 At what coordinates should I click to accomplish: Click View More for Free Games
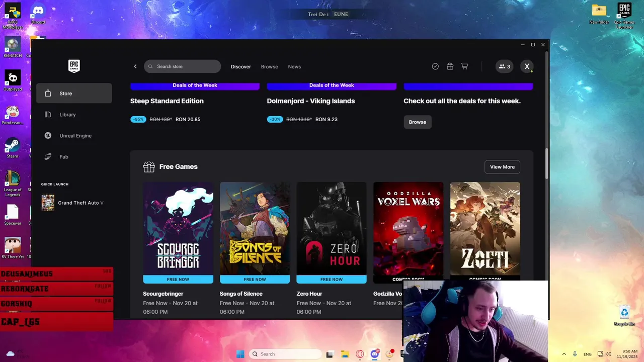pyautogui.click(x=502, y=167)
